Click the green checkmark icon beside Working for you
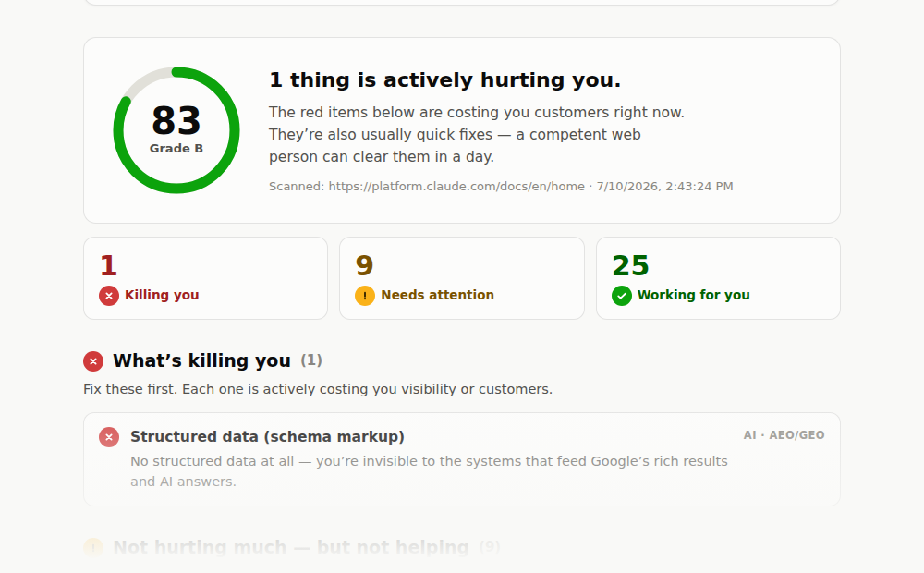This screenshot has height=573, width=924. 622,296
